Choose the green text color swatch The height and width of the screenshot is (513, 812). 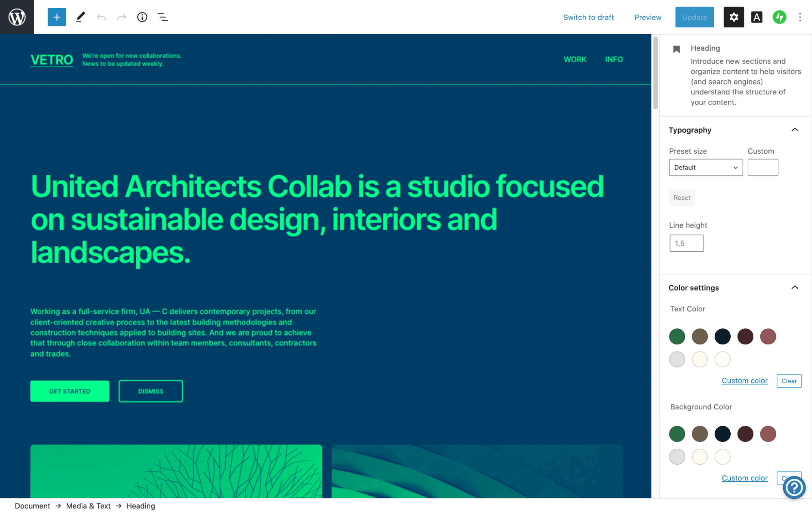coord(677,336)
